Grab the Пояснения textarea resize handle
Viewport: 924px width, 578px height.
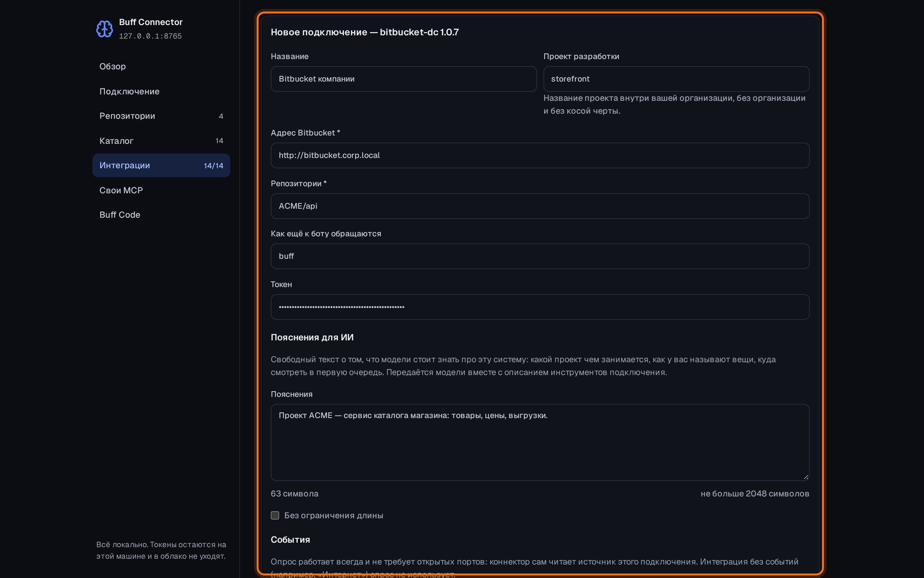pos(806,477)
